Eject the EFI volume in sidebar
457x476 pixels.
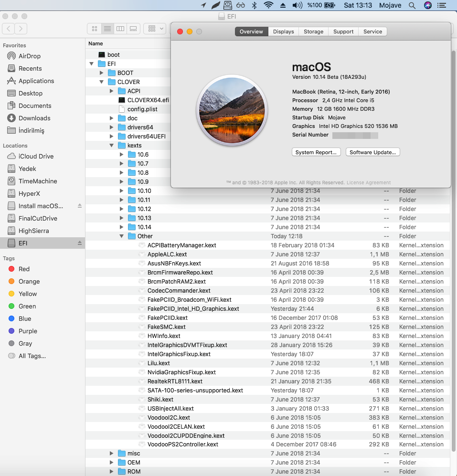point(80,243)
